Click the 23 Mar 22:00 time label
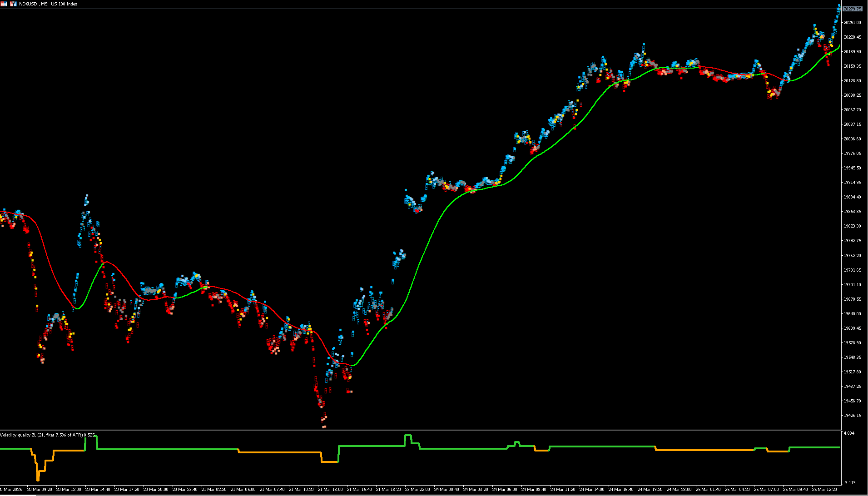Screen dimensions: 868x496 pyautogui.click(x=417, y=490)
